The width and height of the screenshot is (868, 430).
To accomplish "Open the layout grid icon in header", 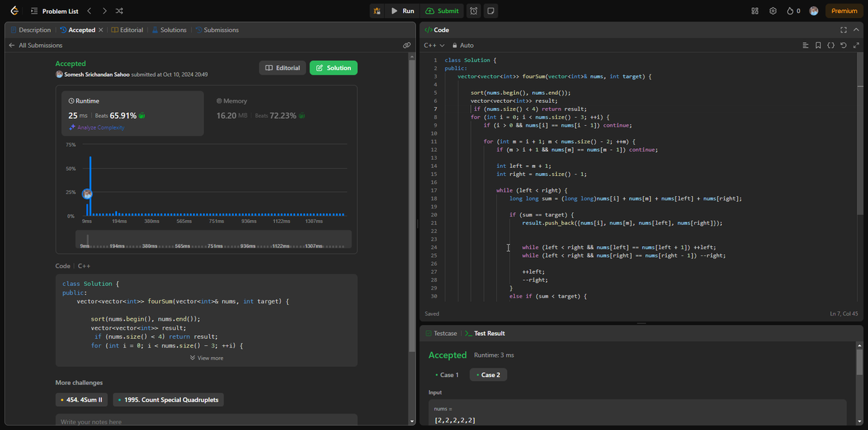I will pyautogui.click(x=755, y=11).
